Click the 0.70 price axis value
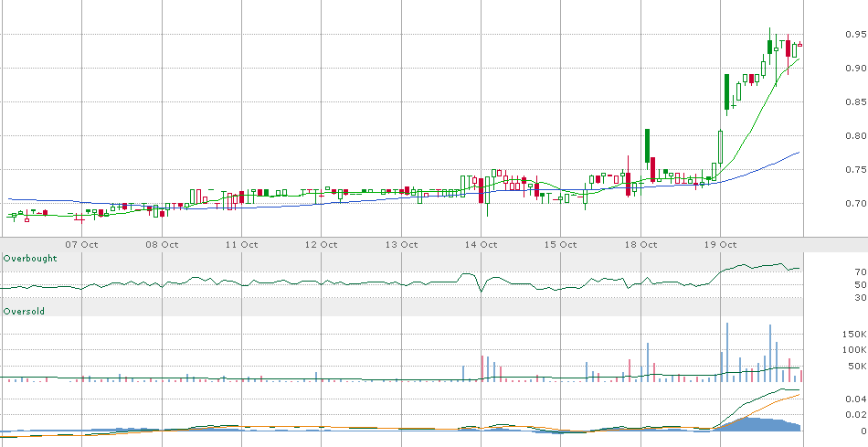Screen dimensions: 868x447 coord(855,203)
